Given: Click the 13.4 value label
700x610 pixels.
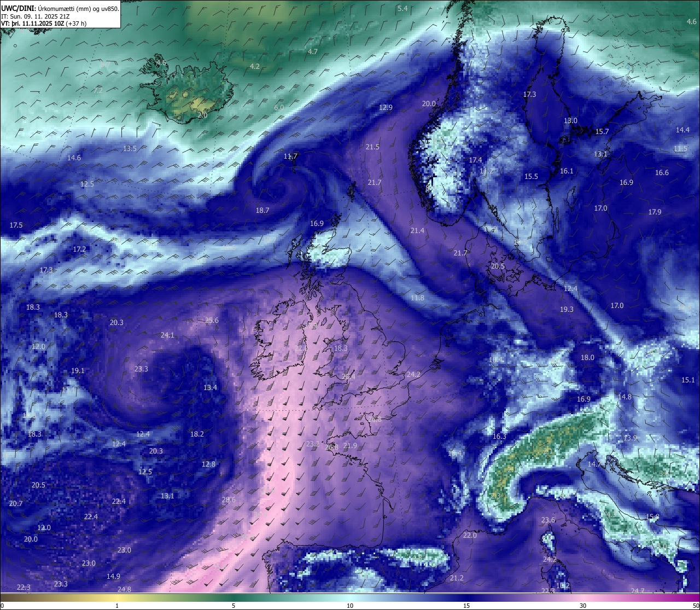Looking at the screenshot, I should (x=210, y=387).
